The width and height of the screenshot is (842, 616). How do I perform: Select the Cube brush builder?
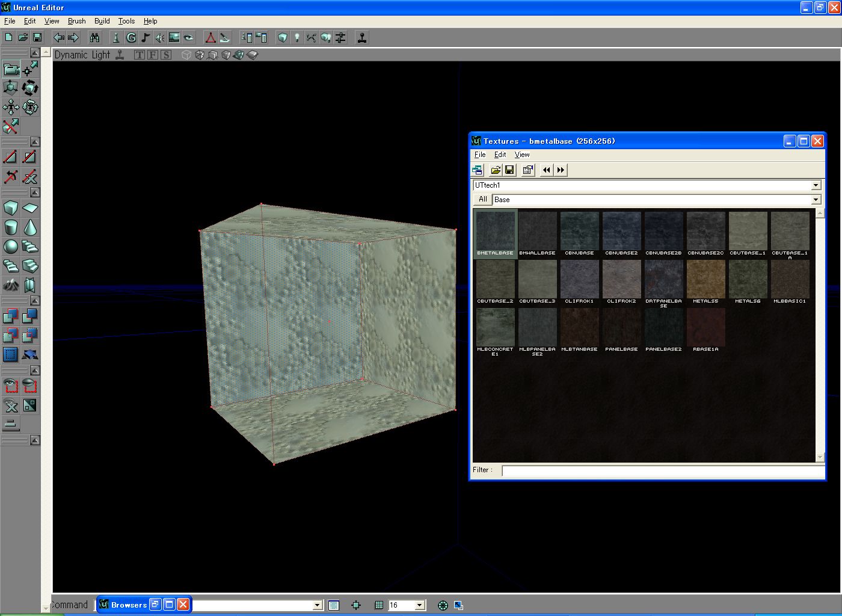(x=11, y=209)
